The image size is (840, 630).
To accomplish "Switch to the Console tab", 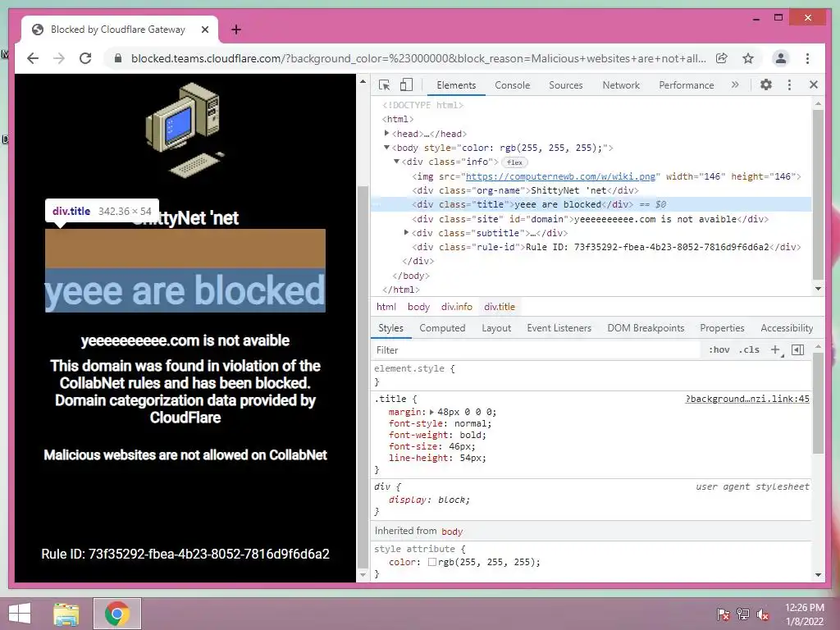I will tap(512, 85).
